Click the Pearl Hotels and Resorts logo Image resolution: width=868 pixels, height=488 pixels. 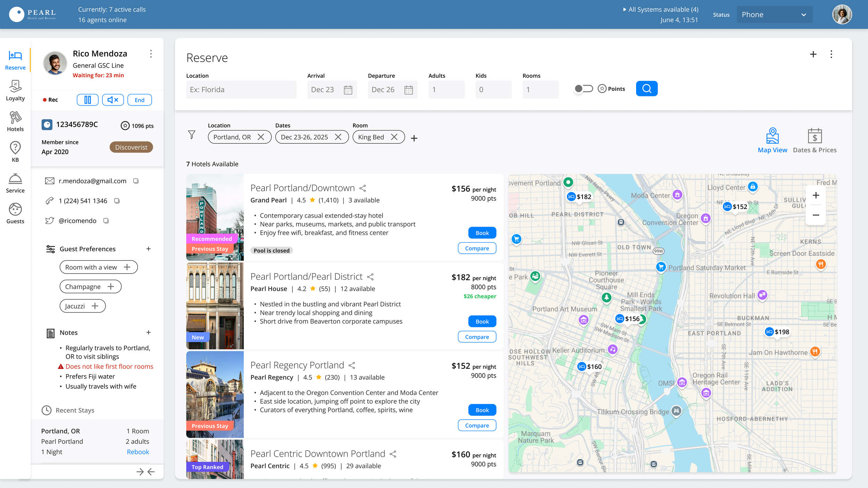click(x=32, y=15)
